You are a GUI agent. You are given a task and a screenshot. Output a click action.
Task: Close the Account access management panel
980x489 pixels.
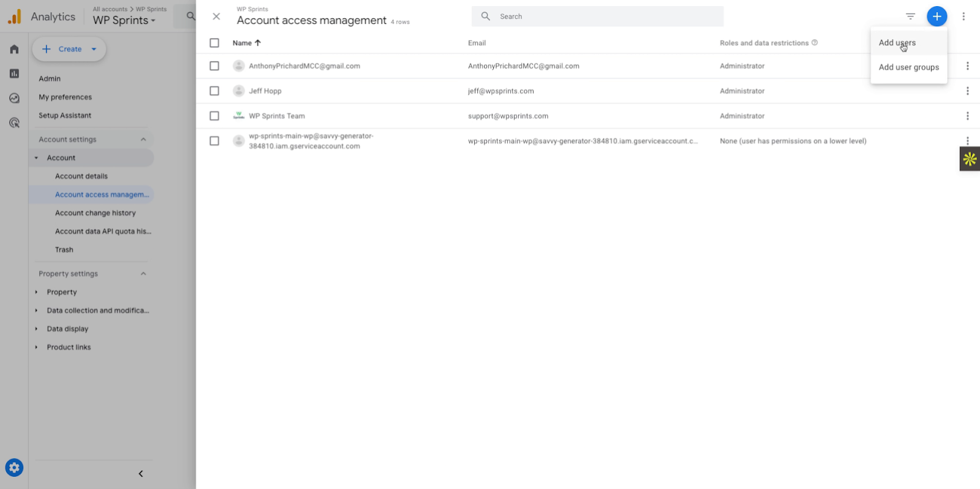pos(216,17)
